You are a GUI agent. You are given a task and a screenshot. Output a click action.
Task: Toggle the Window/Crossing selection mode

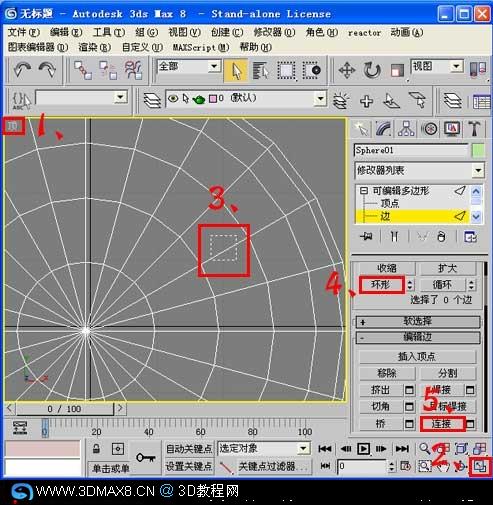coord(311,71)
